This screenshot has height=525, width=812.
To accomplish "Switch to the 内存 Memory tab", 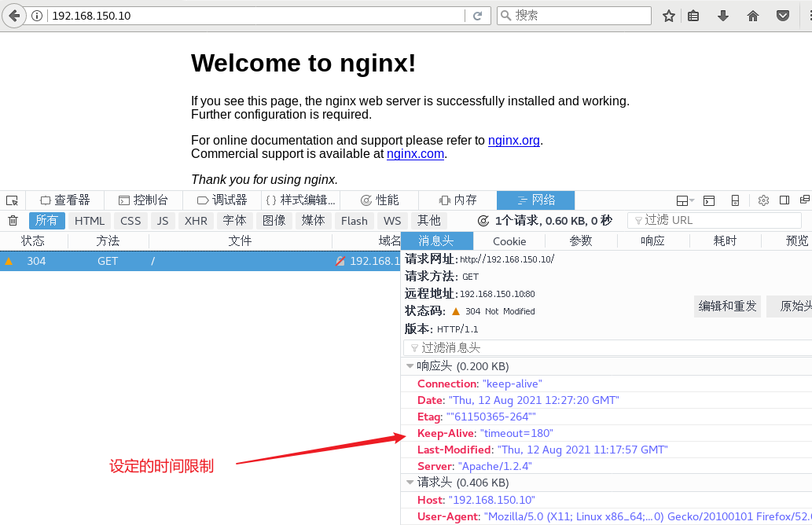I will tap(457, 200).
